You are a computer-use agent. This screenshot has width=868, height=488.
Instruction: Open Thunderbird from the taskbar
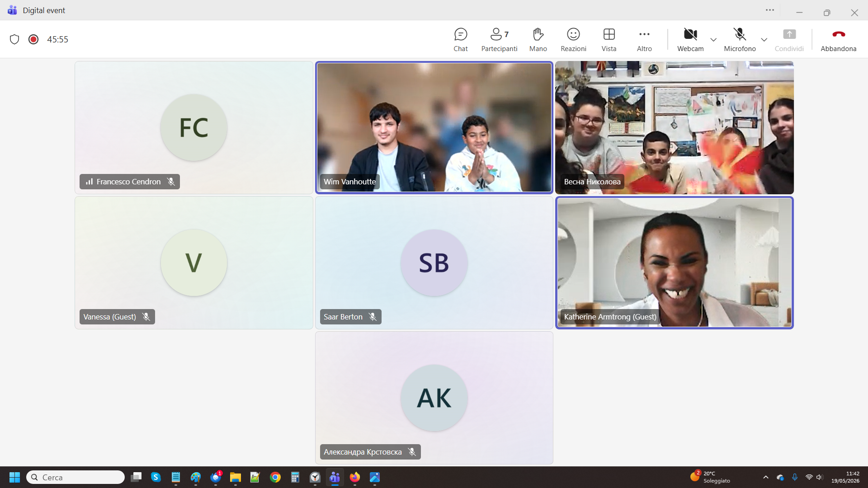tap(216, 477)
